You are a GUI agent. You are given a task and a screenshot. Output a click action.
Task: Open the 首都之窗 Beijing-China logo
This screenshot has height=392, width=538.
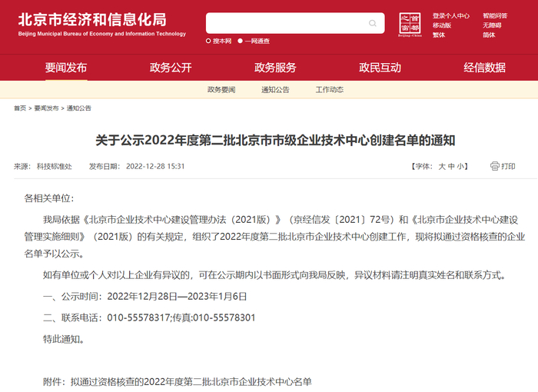pyautogui.click(x=410, y=25)
